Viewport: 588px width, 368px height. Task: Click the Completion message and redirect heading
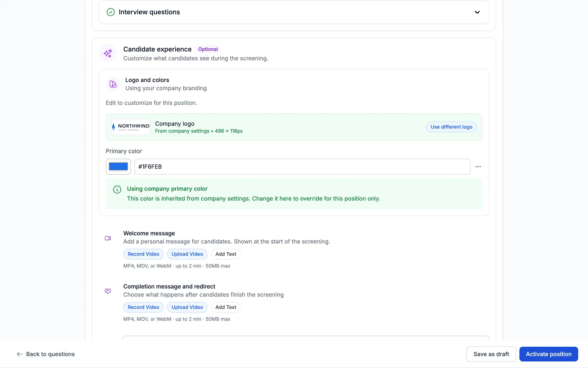[169, 286]
